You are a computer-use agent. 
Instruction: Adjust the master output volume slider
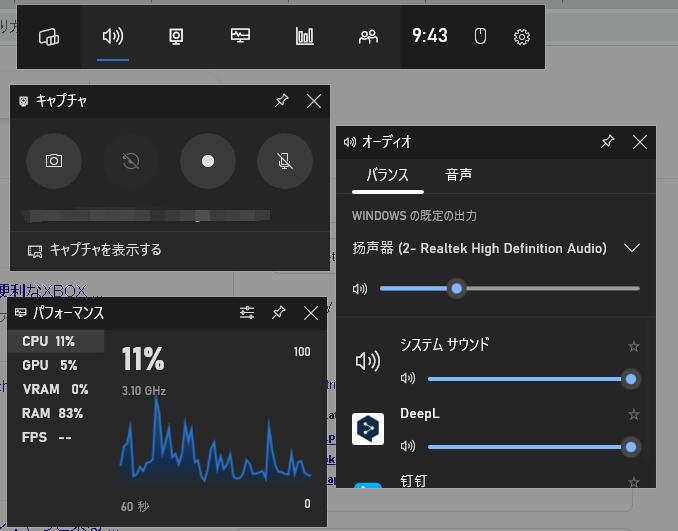pyautogui.click(x=509, y=288)
